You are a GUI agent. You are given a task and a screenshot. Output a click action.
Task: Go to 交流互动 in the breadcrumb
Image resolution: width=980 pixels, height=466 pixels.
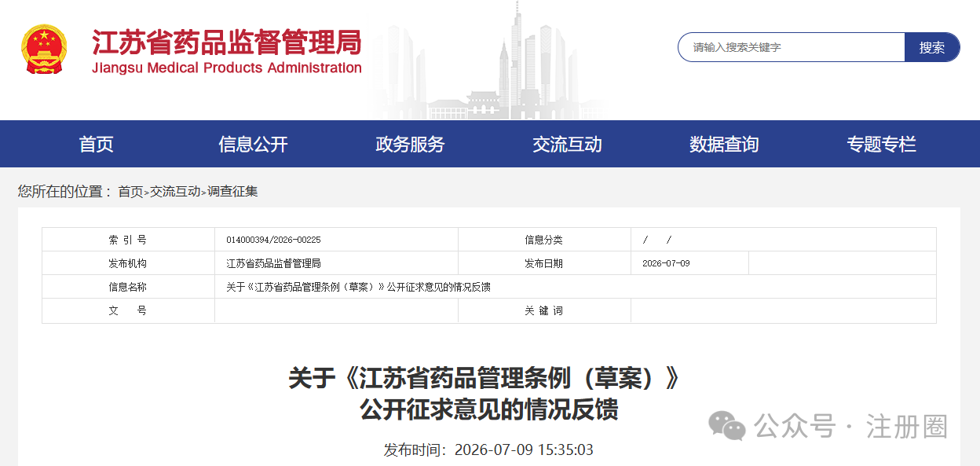coord(175,191)
